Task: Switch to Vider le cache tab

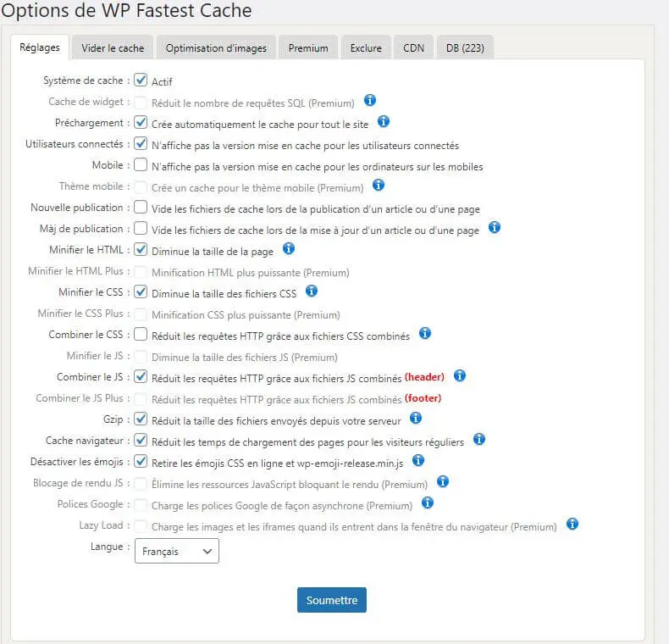Action: 113,47
